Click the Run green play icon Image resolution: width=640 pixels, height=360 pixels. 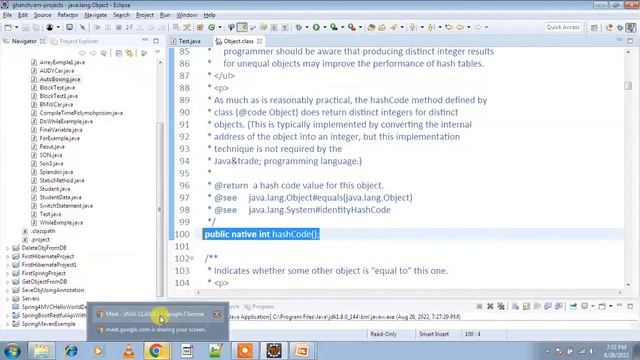[316, 27]
